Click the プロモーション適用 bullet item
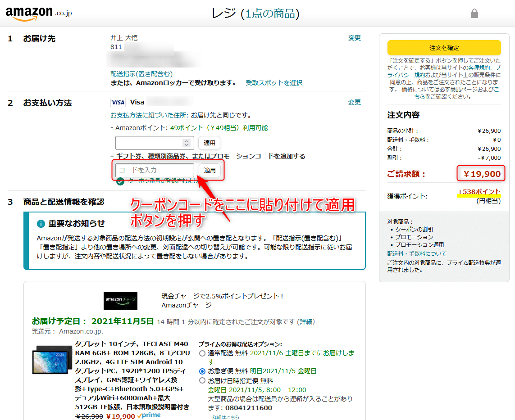The height and width of the screenshot is (420, 515). coord(419,245)
